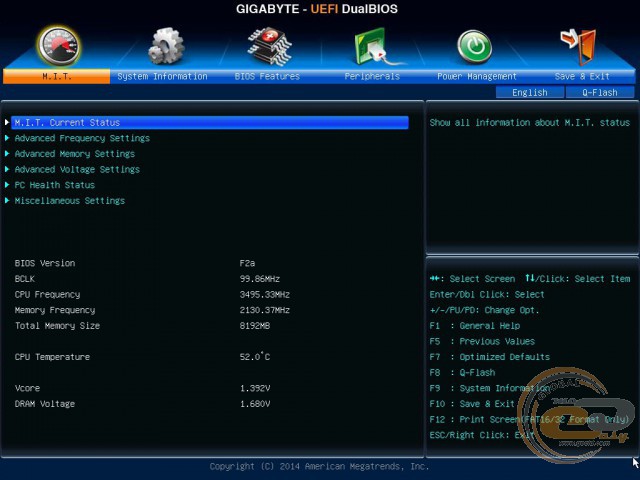Click the BCLK label

[x=25, y=279]
